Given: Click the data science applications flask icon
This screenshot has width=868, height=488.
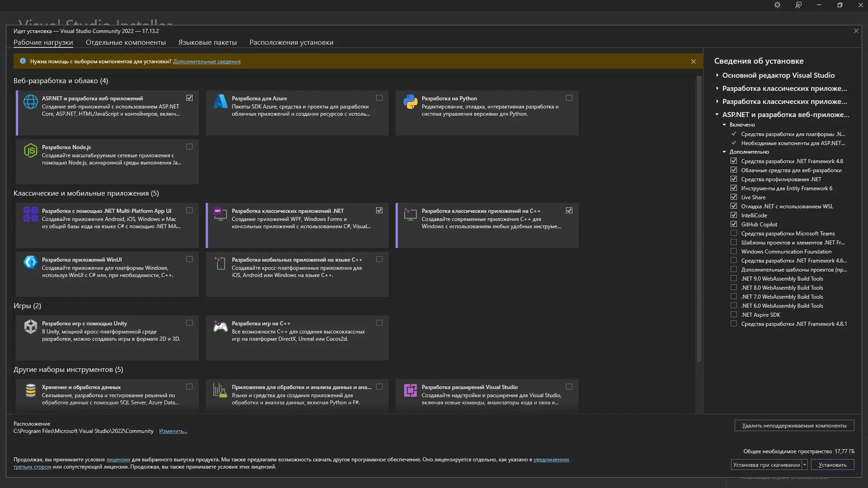Looking at the screenshot, I should pos(221,390).
